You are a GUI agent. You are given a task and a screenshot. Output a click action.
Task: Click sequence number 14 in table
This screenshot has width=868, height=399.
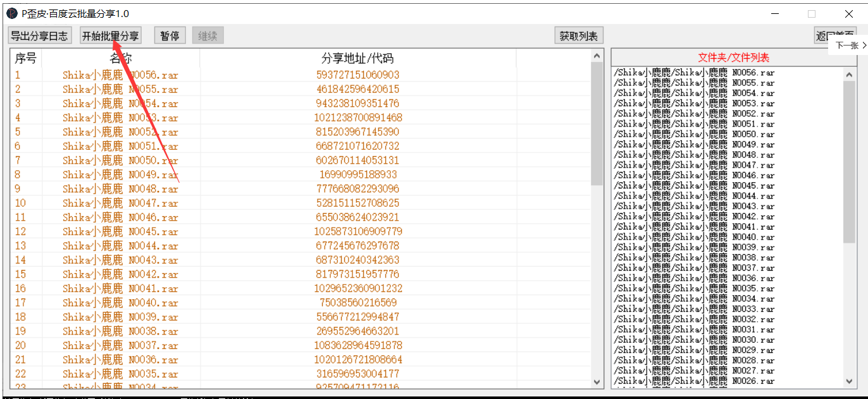(x=21, y=260)
